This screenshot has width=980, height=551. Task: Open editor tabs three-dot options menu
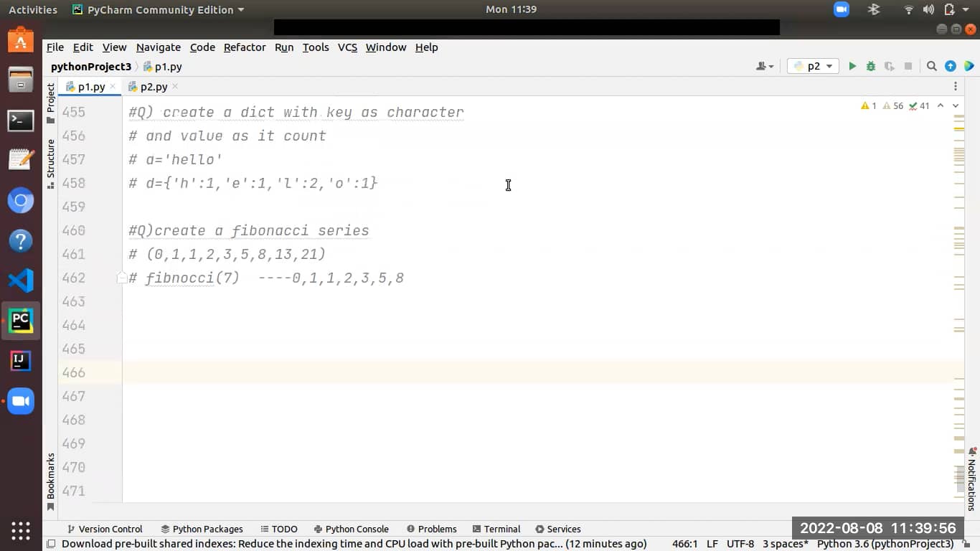coord(956,86)
